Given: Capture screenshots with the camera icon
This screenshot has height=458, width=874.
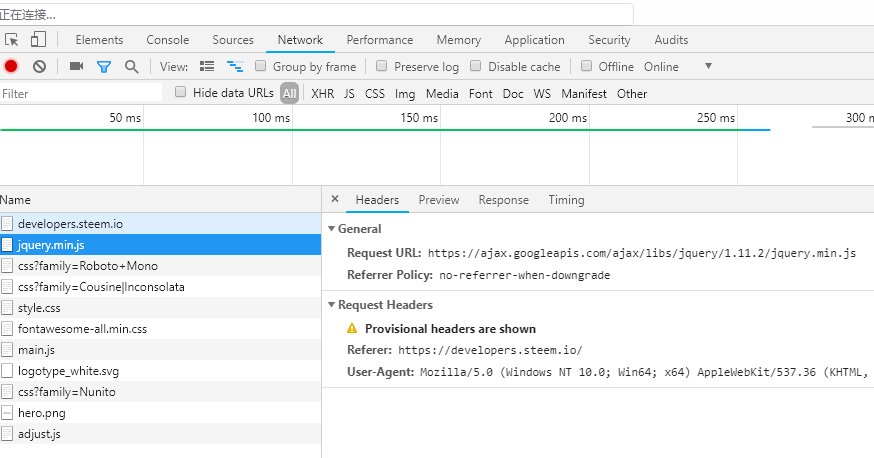Looking at the screenshot, I should click(76, 66).
